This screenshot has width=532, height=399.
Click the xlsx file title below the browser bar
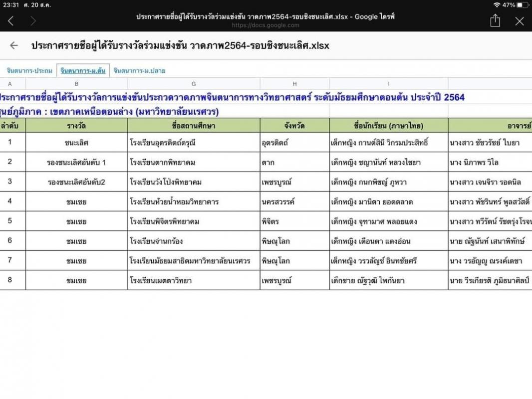[x=180, y=45]
